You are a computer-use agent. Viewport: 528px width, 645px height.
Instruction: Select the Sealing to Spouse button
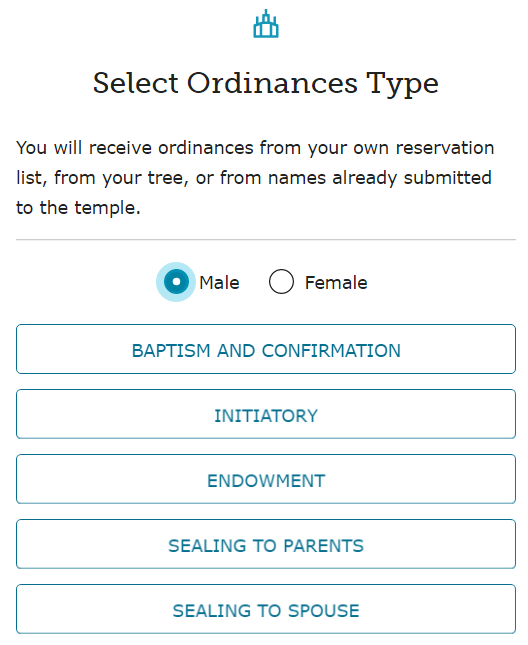tap(266, 609)
